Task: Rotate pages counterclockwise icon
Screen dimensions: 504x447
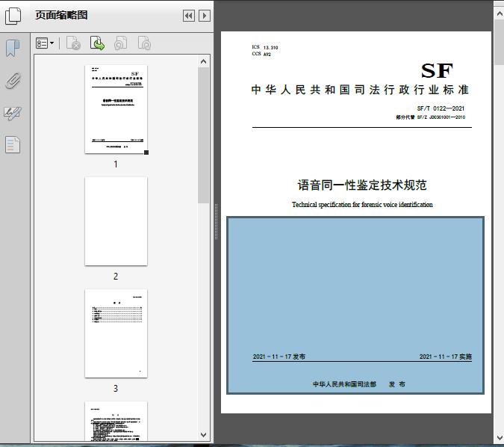Action: point(120,43)
